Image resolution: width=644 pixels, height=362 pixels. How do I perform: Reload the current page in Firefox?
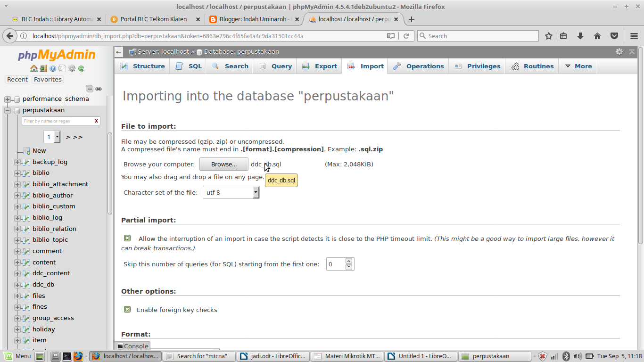406,36
